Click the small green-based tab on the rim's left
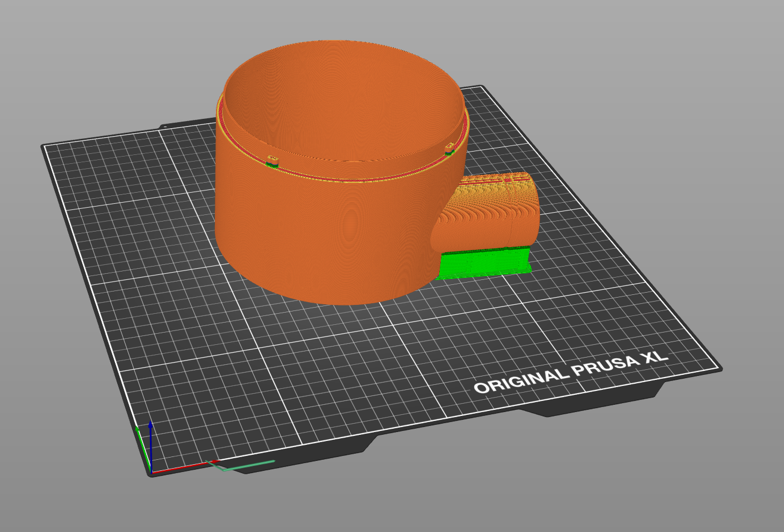 (x=272, y=162)
